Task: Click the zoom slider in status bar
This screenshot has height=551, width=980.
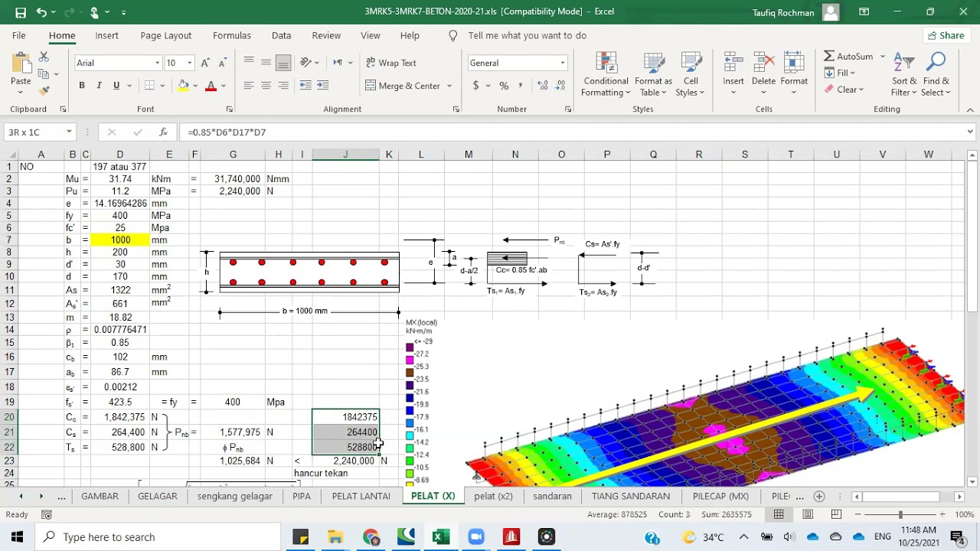Action: pos(900,515)
